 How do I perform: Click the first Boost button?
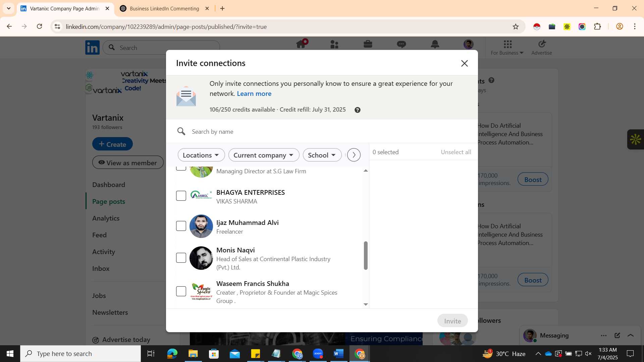(533, 179)
